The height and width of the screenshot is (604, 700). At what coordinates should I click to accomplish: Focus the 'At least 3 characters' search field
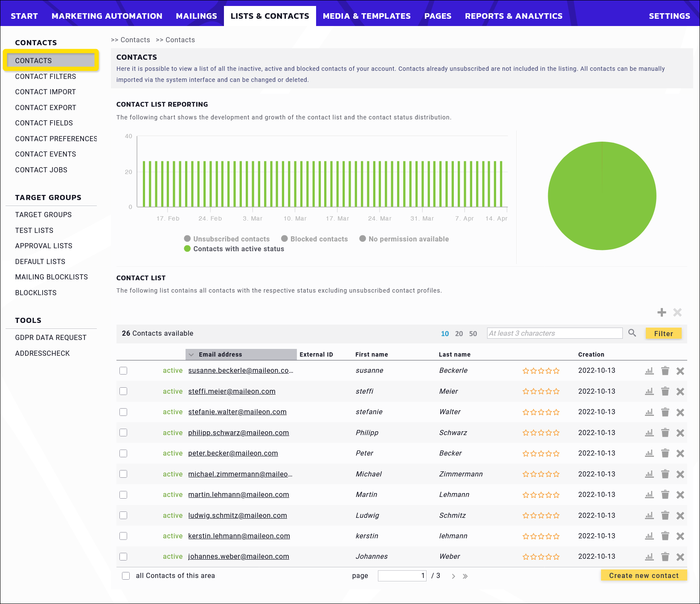(x=555, y=333)
